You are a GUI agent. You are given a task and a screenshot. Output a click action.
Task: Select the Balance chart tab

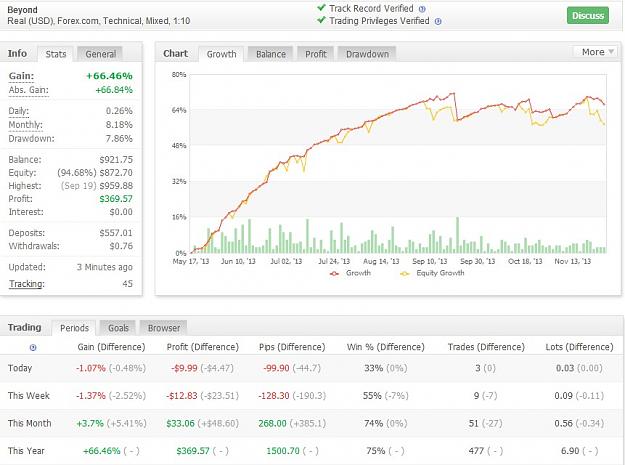point(271,54)
